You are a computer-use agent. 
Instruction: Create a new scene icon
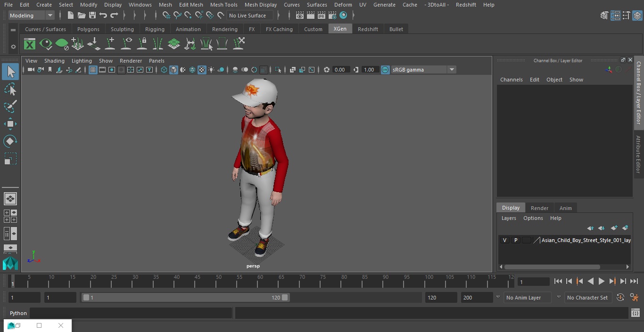click(x=71, y=16)
